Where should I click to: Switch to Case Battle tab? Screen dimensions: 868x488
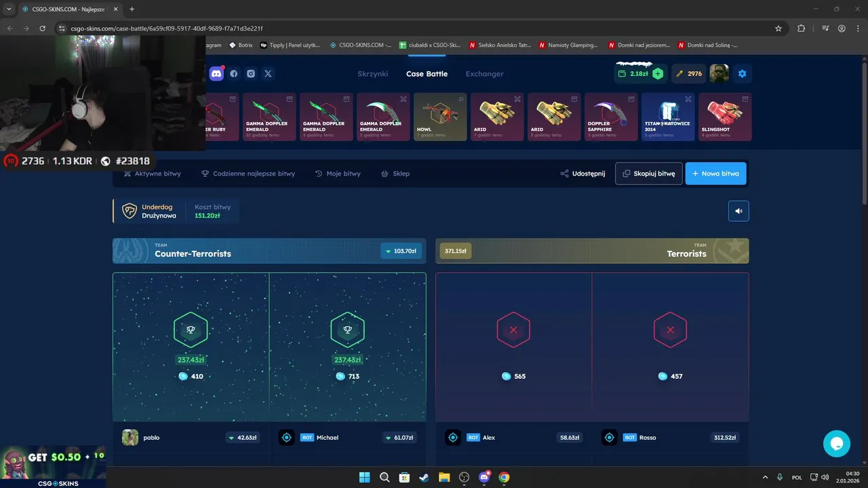pyautogui.click(x=427, y=74)
